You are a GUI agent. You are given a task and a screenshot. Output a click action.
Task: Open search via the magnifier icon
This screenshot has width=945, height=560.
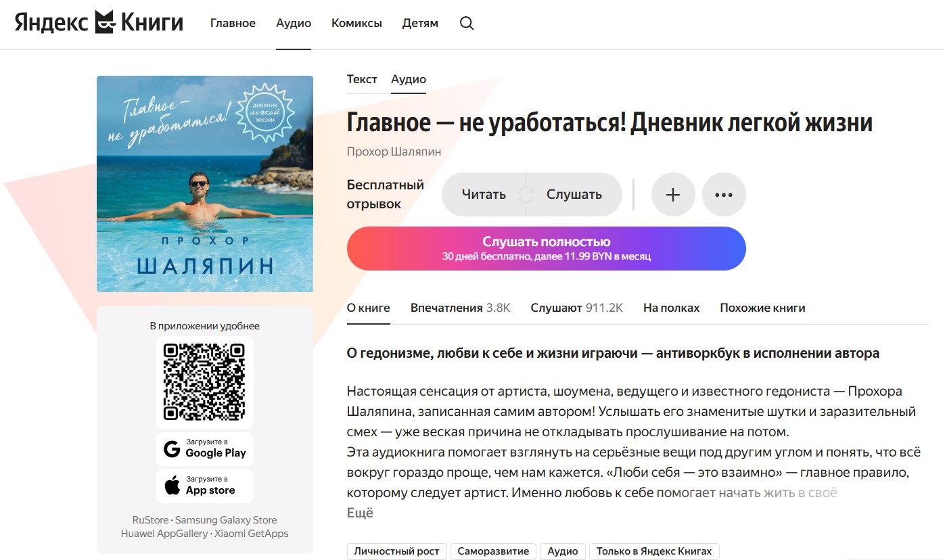click(466, 22)
